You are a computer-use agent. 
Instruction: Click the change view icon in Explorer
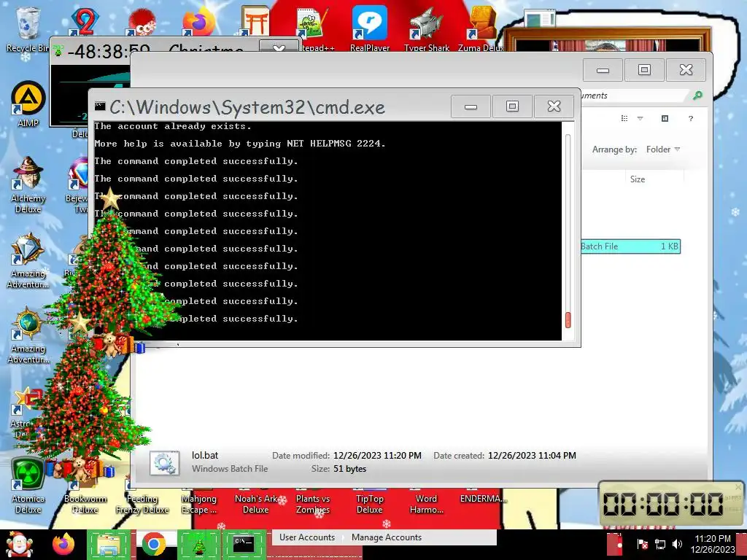point(624,119)
